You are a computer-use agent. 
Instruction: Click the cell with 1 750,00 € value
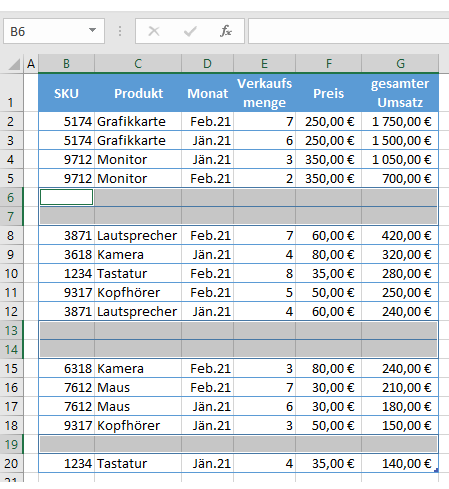pyautogui.click(x=400, y=122)
